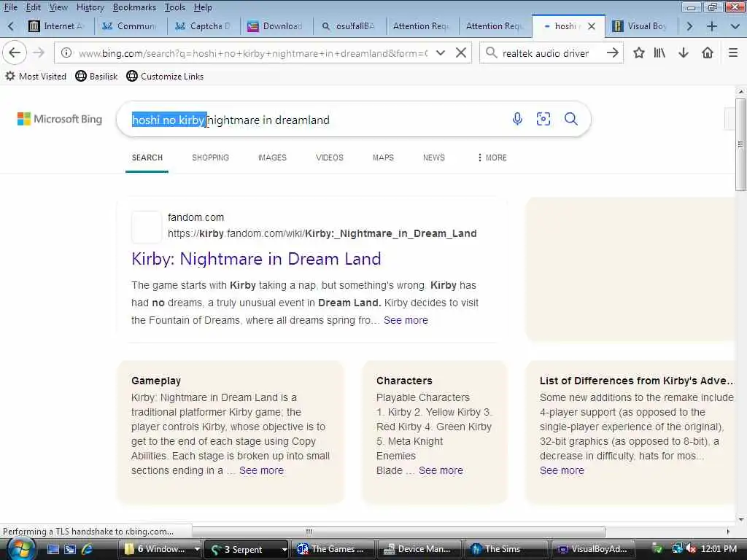Click the vertical scrollbar thumb

[x=740, y=144]
